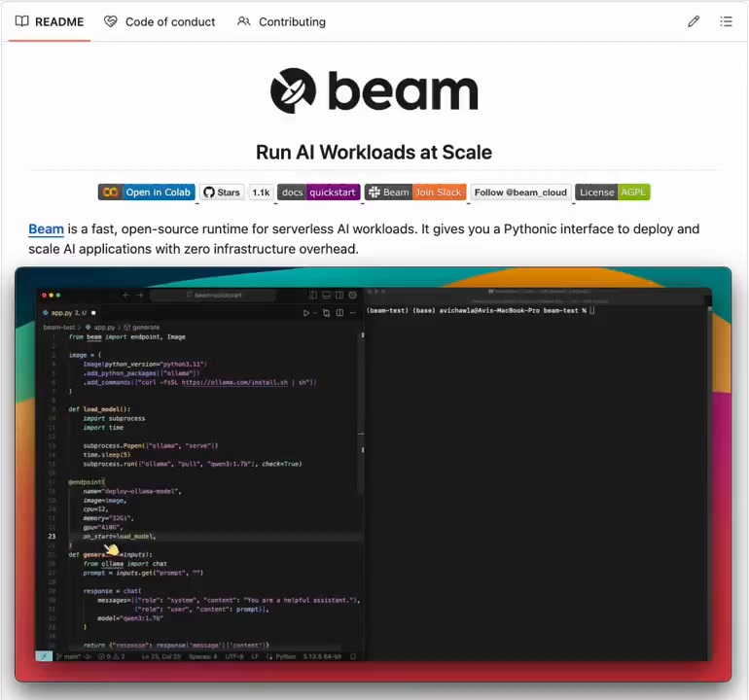Click the Beam Join Slack badge
Image resolution: width=749 pixels, height=700 pixels.
[415, 192]
